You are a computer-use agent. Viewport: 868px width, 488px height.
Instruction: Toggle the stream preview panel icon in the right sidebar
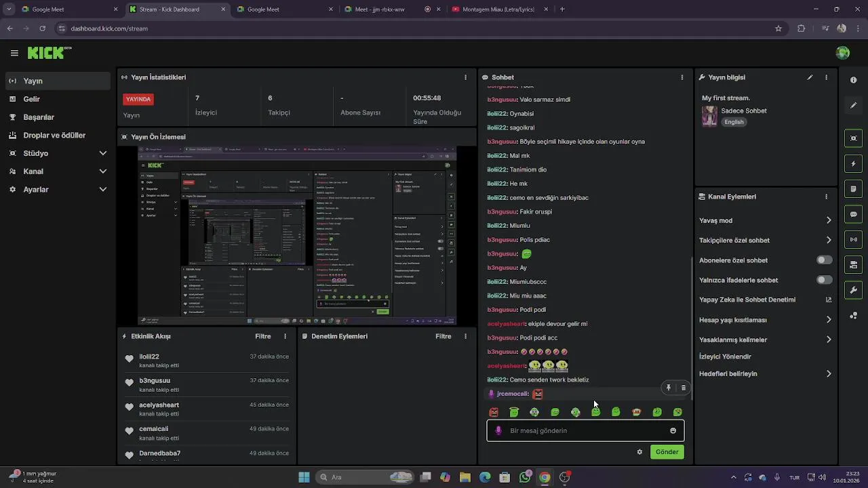853,138
